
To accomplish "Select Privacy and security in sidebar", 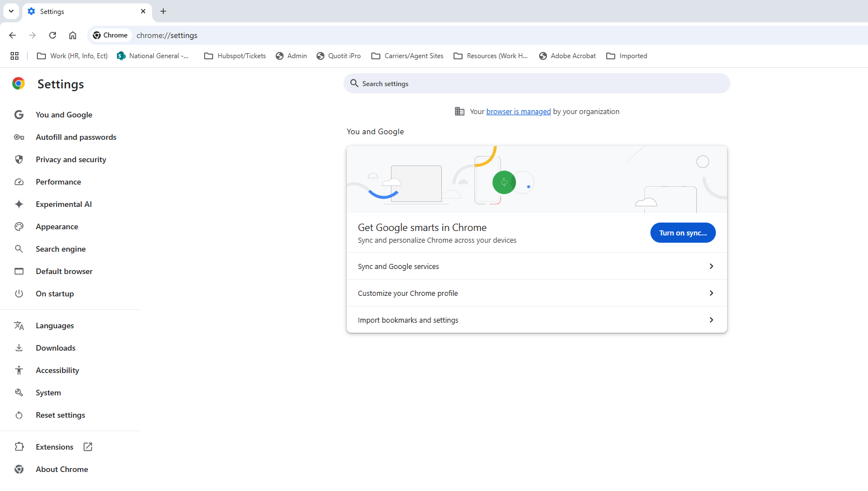I will pyautogui.click(x=71, y=159).
